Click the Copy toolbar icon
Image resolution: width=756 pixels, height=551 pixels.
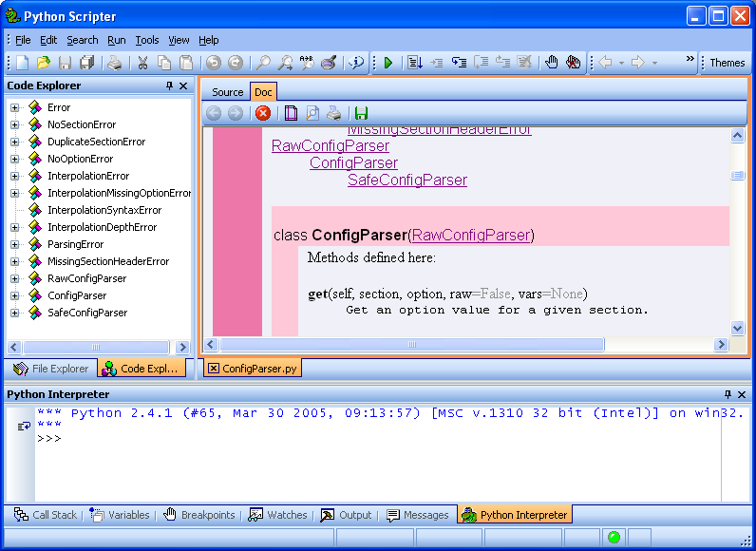(164, 63)
